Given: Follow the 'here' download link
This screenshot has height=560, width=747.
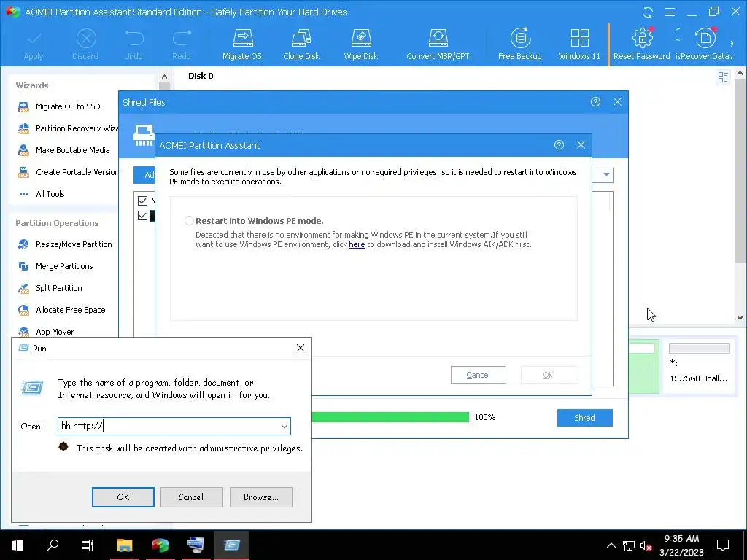Looking at the screenshot, I should click(357, 244).
